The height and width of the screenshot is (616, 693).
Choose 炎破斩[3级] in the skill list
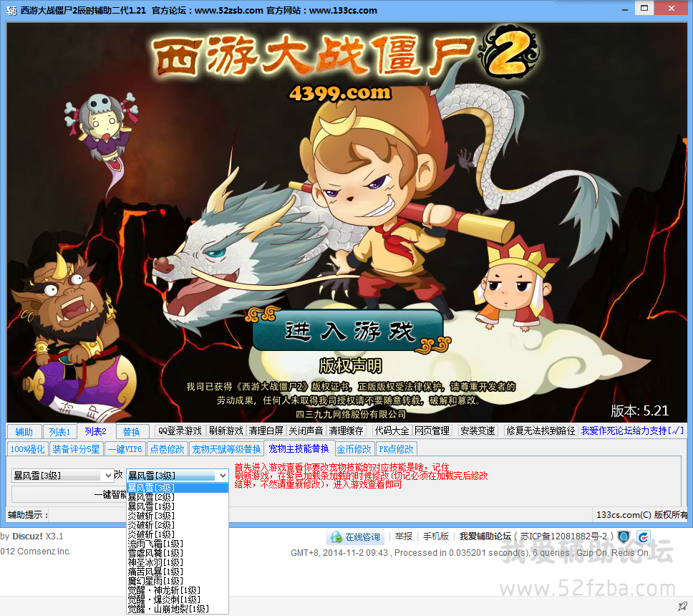tap(151, 516)
